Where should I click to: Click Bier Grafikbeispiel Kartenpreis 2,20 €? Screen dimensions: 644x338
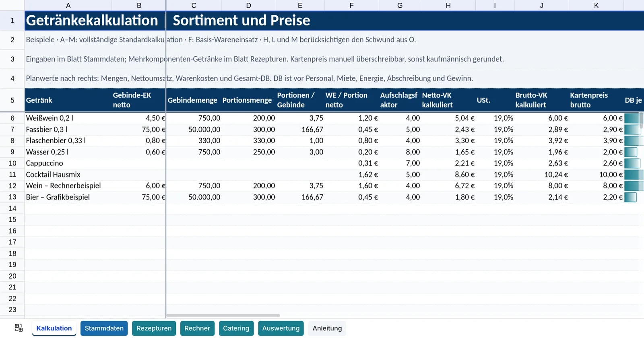pos(596,197)
